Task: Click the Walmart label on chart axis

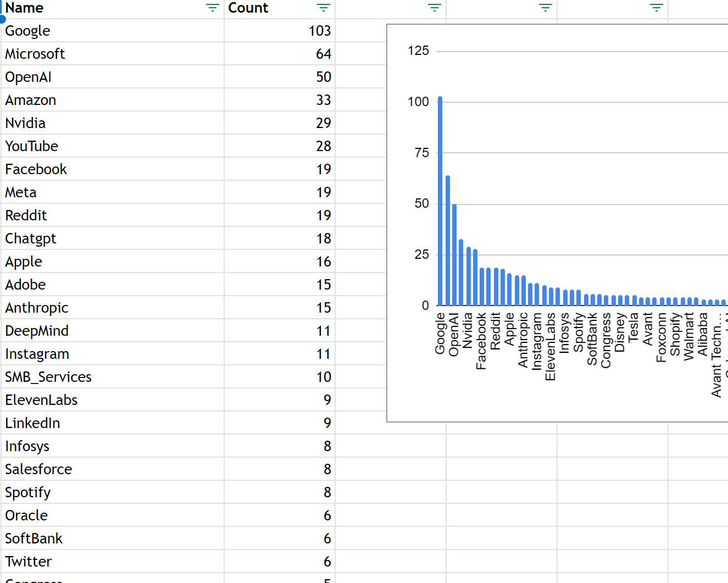Action: [689, 336]
